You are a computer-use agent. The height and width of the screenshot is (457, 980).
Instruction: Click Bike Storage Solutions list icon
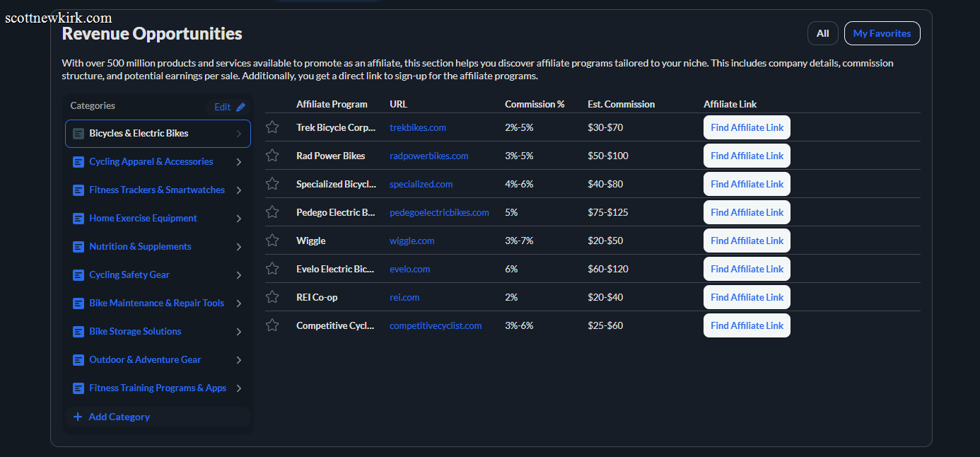78,332
